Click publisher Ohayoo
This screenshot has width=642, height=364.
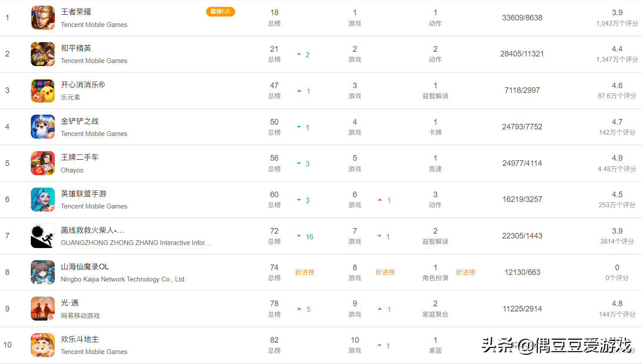pos(72,170)
